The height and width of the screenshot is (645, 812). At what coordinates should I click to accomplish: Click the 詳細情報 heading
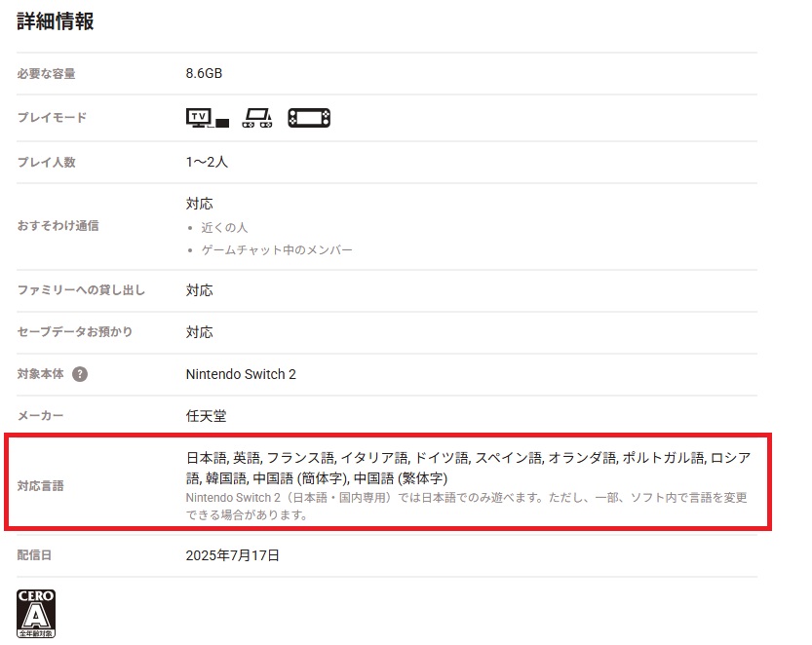pyautogui.click(x=56, y=21)
